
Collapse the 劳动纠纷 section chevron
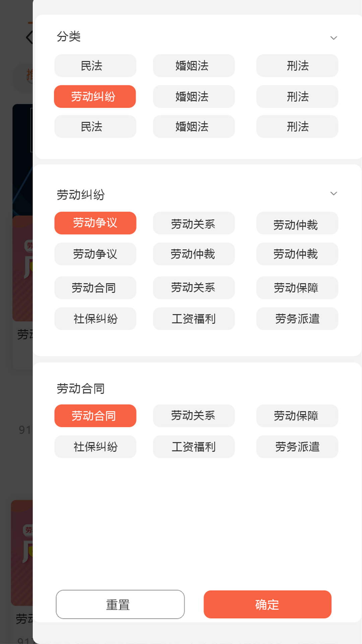(333, 194)
